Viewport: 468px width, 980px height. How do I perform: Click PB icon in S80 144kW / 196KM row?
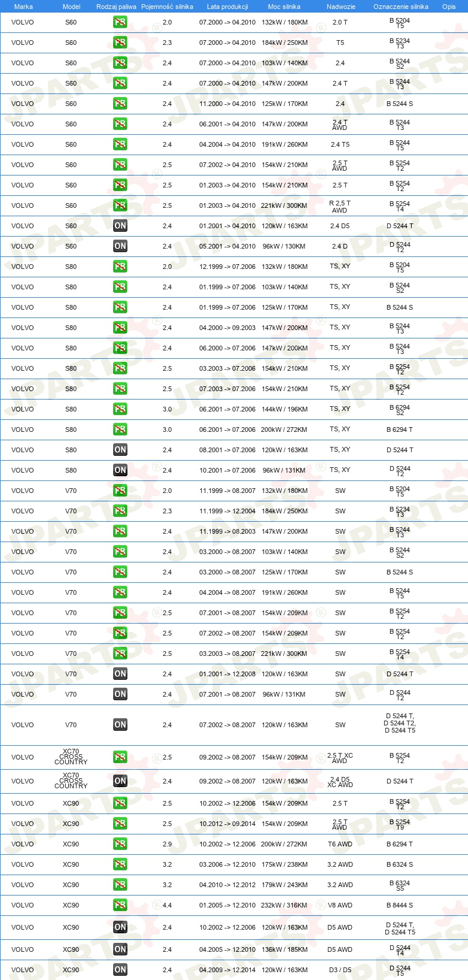[x=120, y=409]
